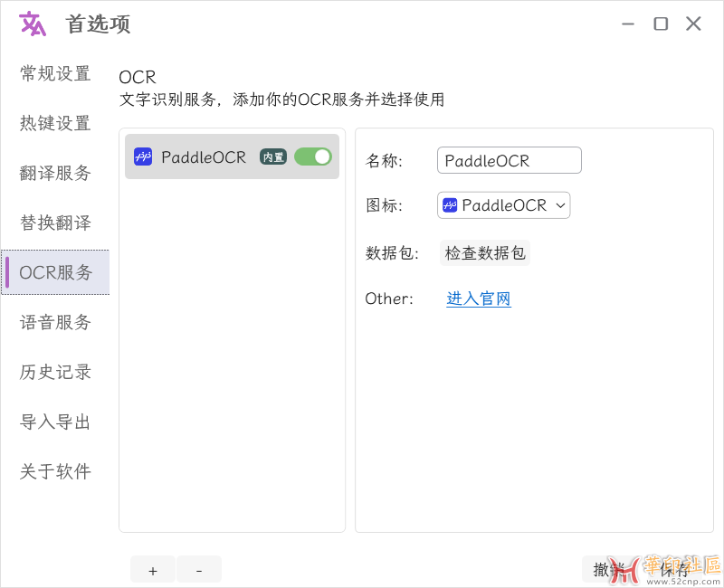
Task: Open 翻译服务 settings page
Action: tap(54, 173)
